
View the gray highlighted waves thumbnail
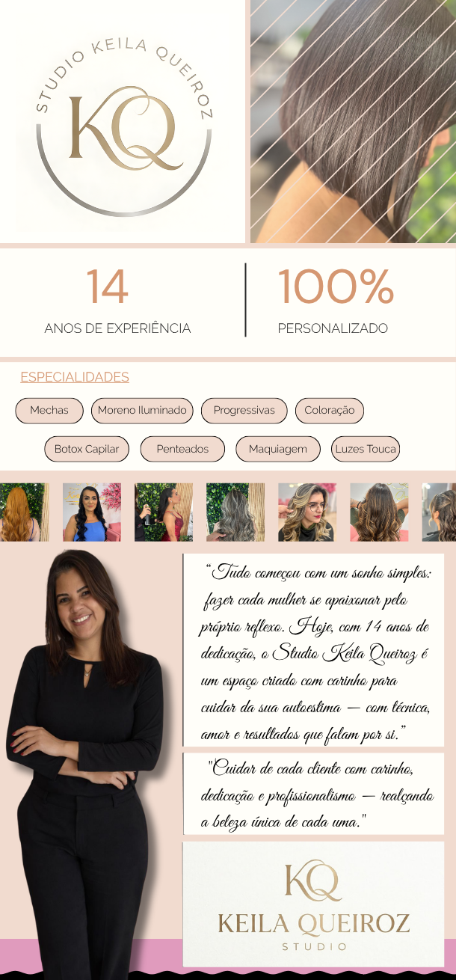(235, 512)
